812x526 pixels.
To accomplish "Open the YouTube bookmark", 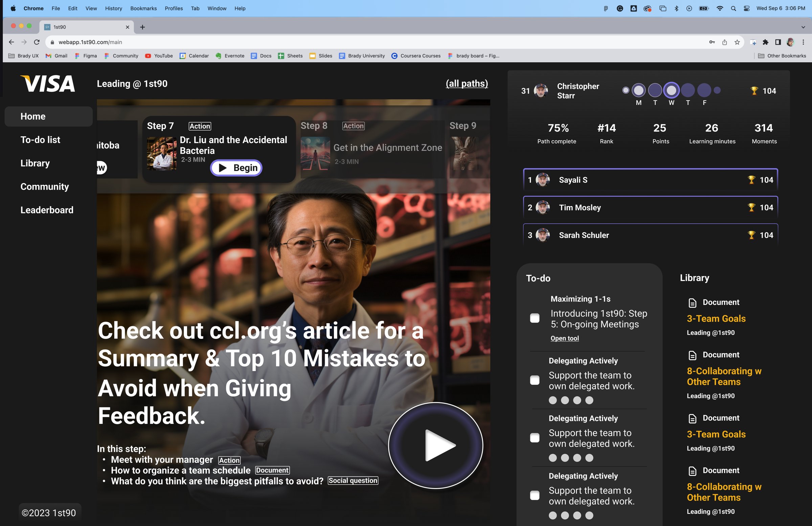I will coord(159,56).
